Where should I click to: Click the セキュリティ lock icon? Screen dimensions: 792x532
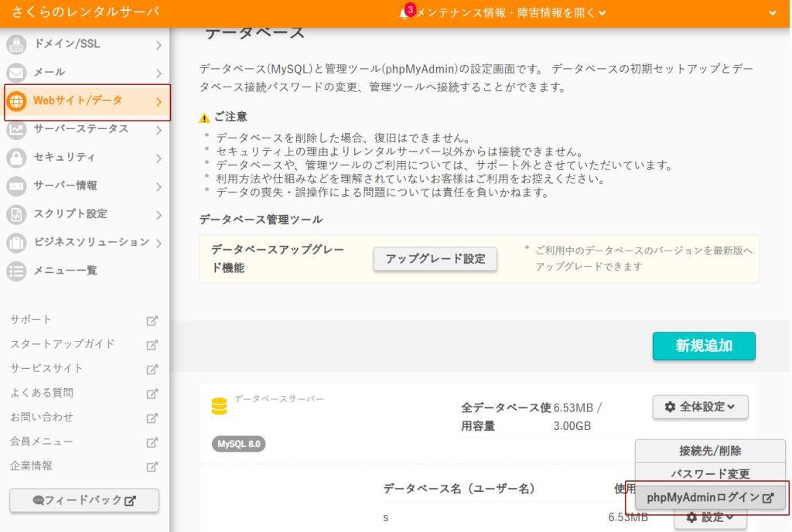pos(16,158)
